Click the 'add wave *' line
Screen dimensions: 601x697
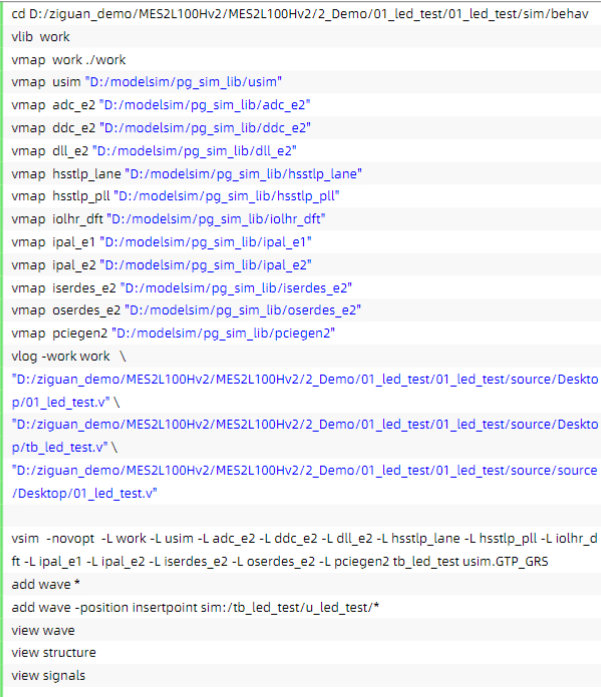pos(46,585)
